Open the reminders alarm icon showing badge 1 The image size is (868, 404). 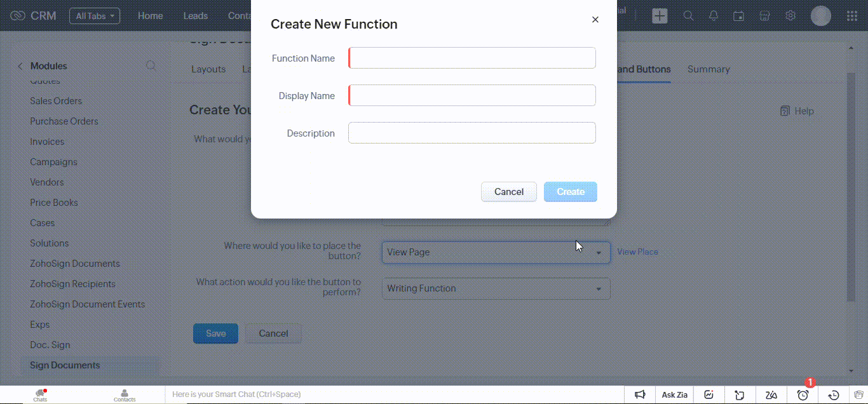pos(802,394)
